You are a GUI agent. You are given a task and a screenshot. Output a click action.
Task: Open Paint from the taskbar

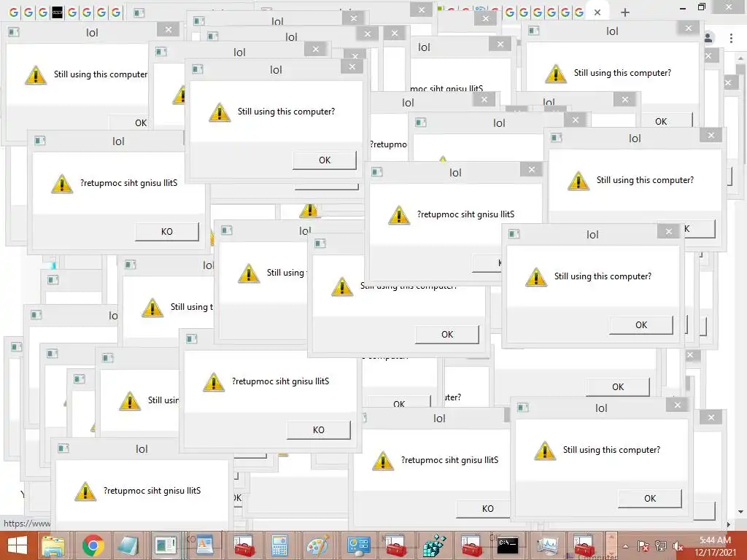coord(318,545)
